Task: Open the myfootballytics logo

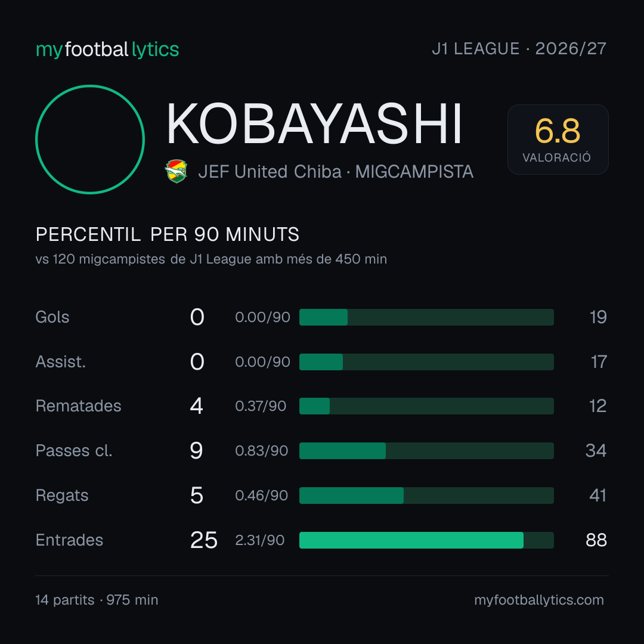Action: tap(107, 49)
